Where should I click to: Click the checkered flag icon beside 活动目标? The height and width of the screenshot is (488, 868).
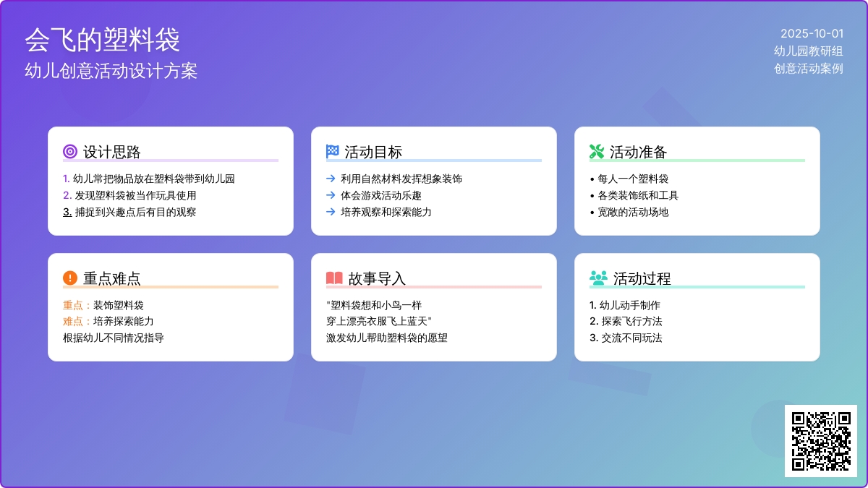[x=333, y=152]
